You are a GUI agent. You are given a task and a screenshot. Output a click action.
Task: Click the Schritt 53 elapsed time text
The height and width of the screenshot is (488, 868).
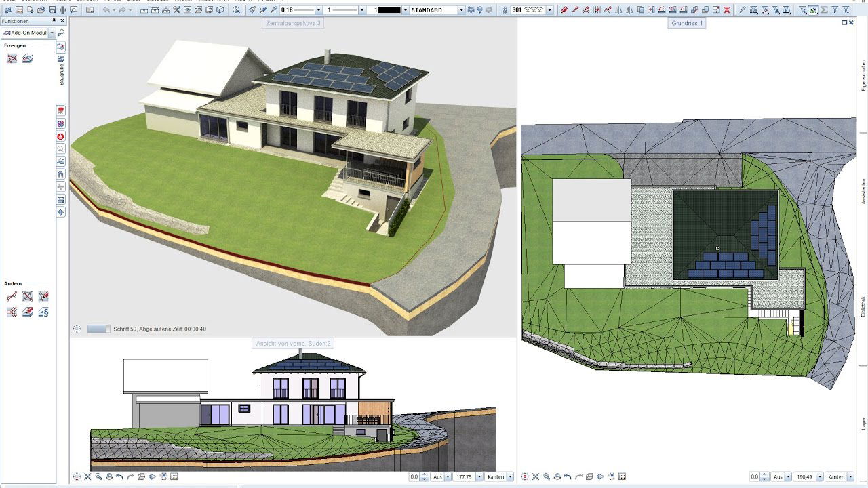pos(160,329)
